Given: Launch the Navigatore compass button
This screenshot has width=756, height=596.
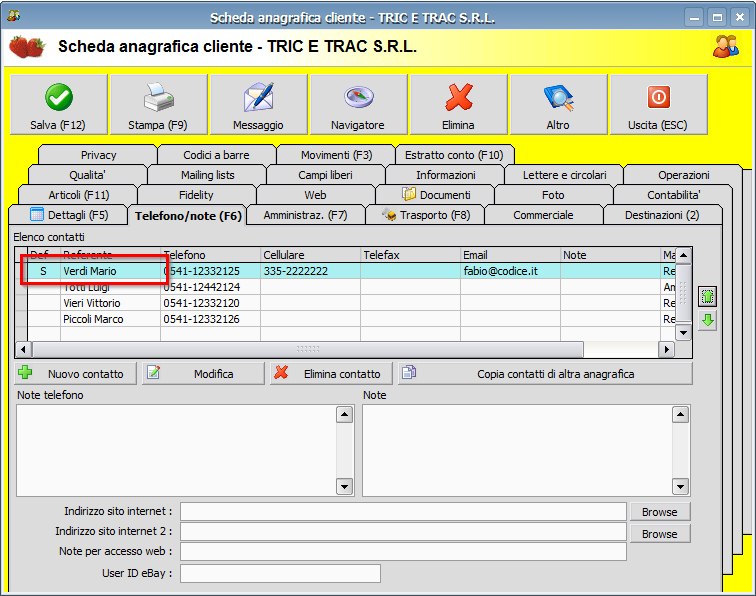Looking at the screenshot, I should coord(358,104).
